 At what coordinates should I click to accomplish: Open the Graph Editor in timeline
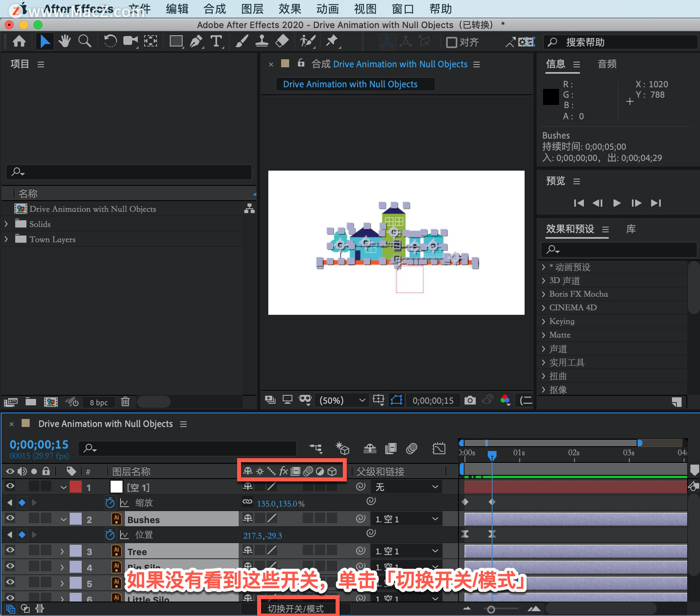(x=439, y=448)
